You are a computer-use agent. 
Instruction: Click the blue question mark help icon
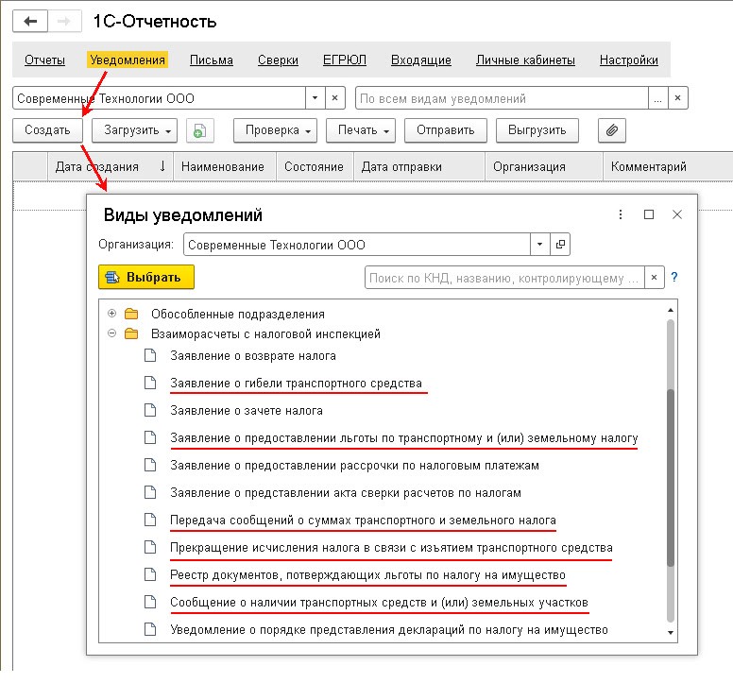[x=674, y=278]
